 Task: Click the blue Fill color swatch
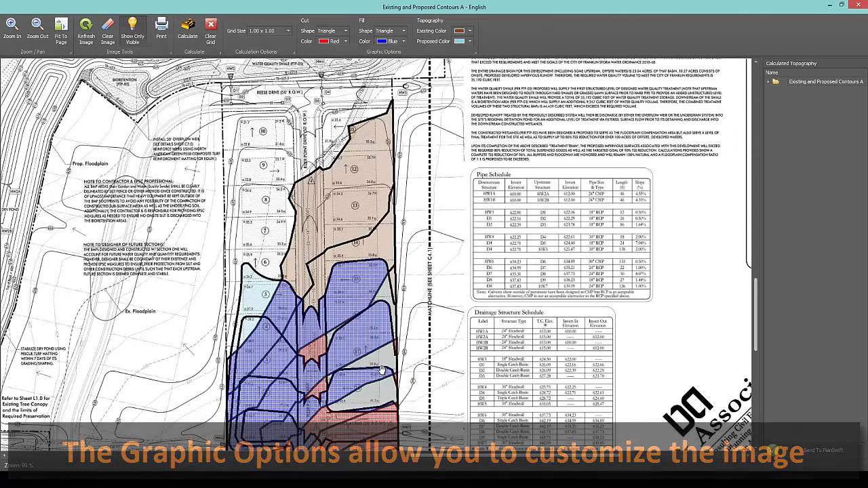[382, 41]
